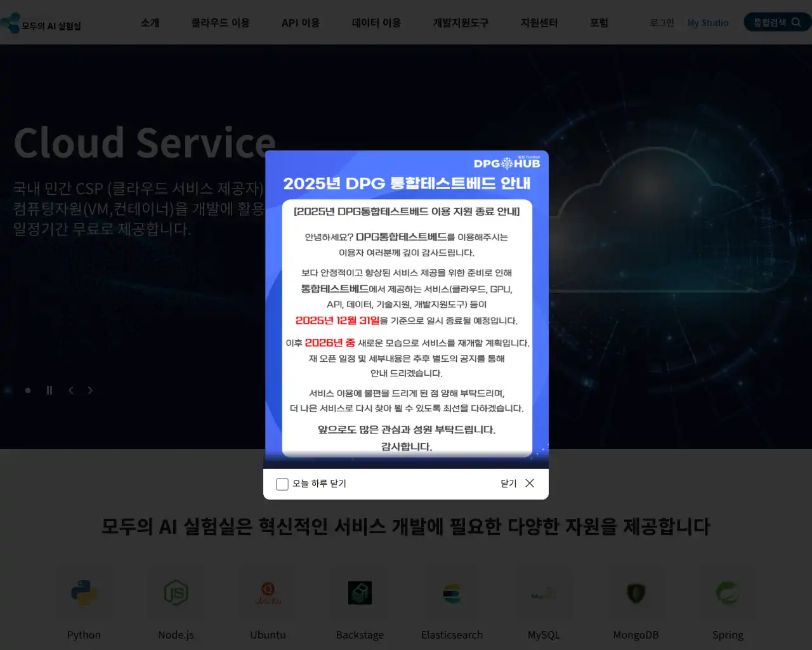812x650 pixels.
Task: Click the MongoDB leaf icon
Action: tap(636, 593)
